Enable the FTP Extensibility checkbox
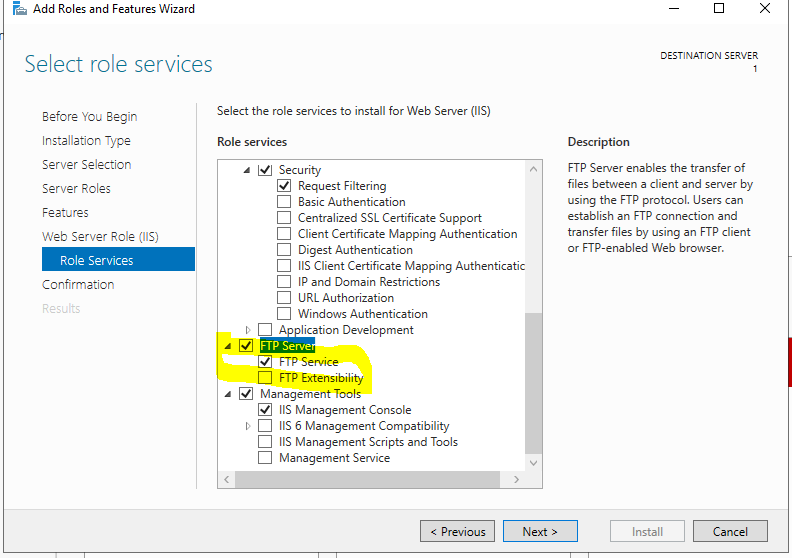 (x=265, y=378)
